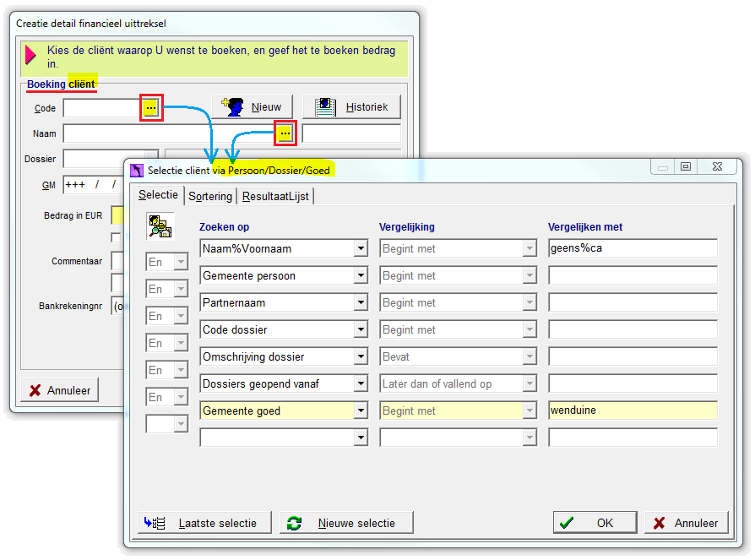The image size is (755, 560).
Task: Click Nieuwe selectie button
Action: 346,523
